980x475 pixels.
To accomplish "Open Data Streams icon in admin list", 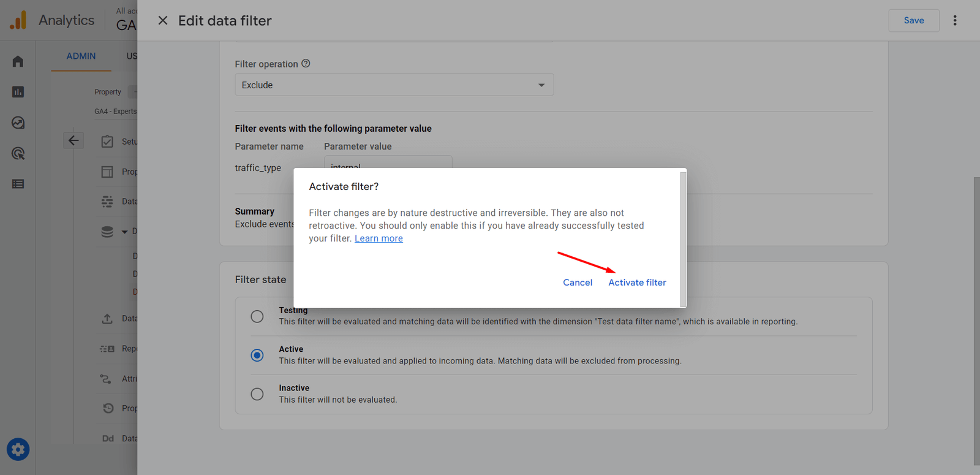I will (x=107, y=202).
